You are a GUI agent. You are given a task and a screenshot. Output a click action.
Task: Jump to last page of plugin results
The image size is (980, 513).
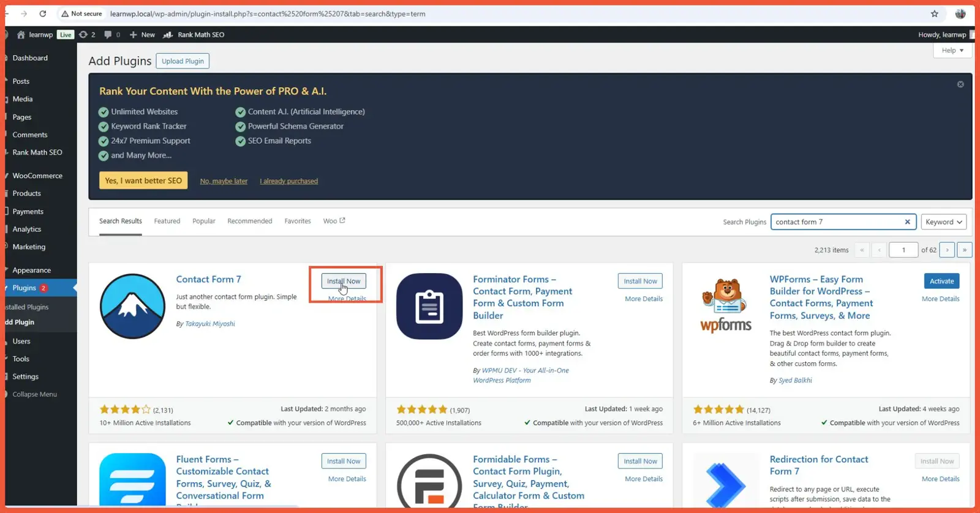[x=964, y=250]
